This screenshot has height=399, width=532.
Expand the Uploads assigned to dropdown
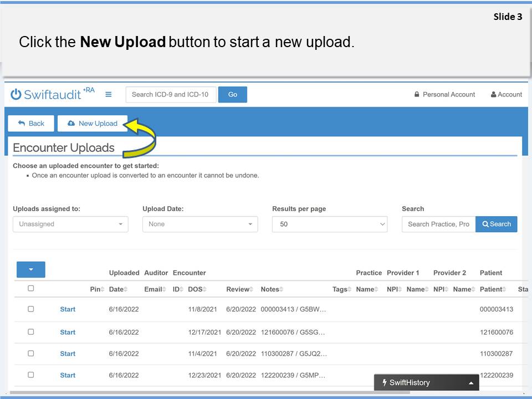click(70, 224)
